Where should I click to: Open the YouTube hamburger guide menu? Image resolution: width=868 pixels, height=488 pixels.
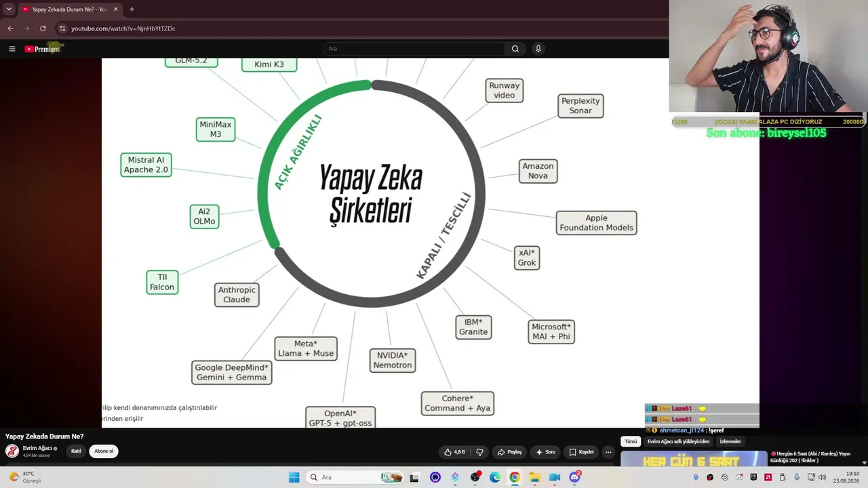coord(12,49)
